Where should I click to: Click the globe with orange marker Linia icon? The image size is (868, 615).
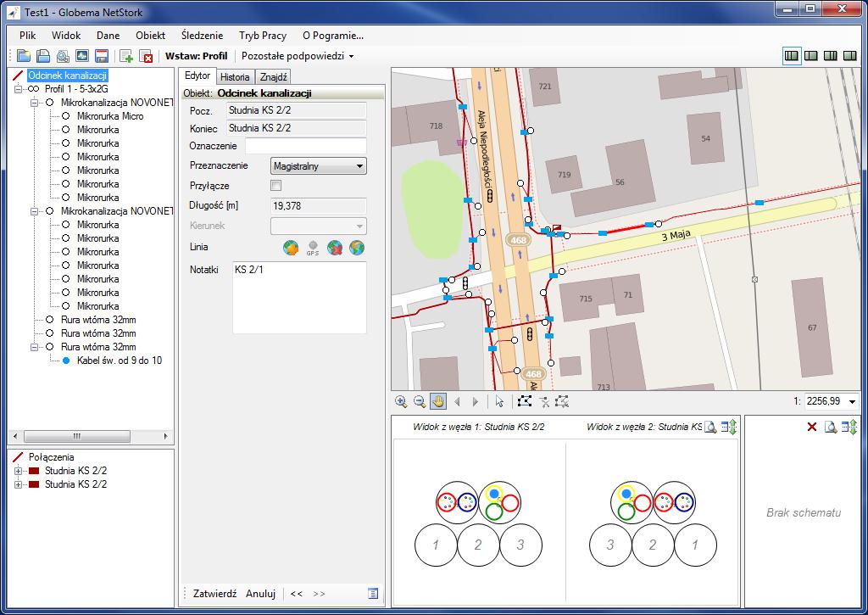[x=291, y=248]
